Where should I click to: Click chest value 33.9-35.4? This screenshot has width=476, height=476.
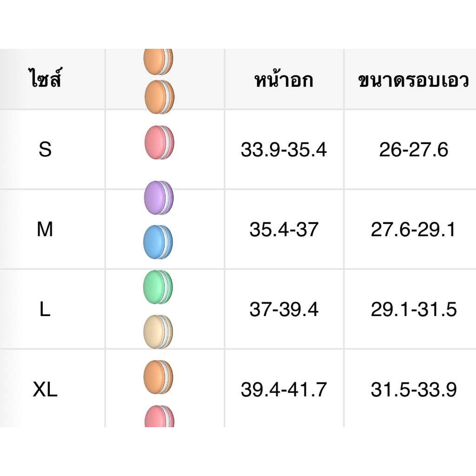click(284, 149)
